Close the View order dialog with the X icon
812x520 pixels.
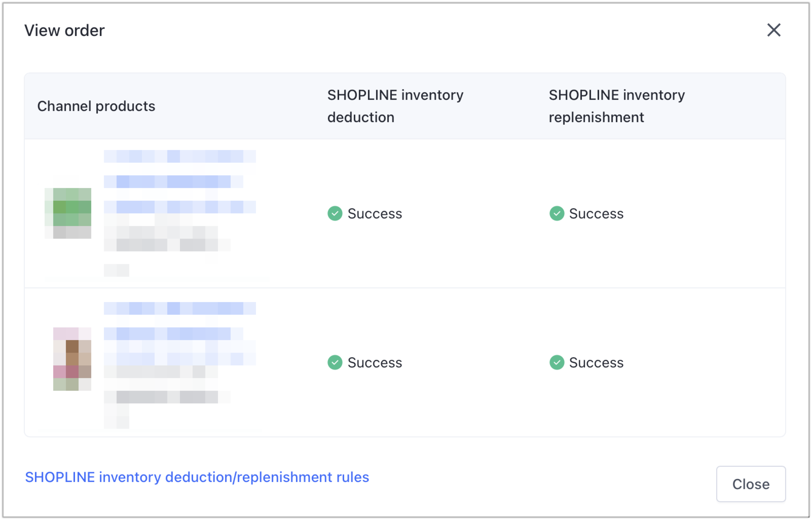pos(773,30)
